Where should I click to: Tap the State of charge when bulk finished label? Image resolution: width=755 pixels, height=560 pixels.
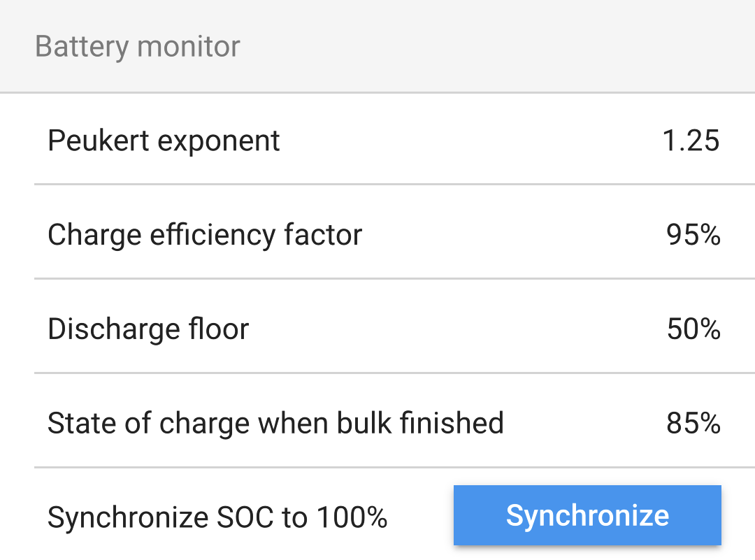click(x=275, y=422)
